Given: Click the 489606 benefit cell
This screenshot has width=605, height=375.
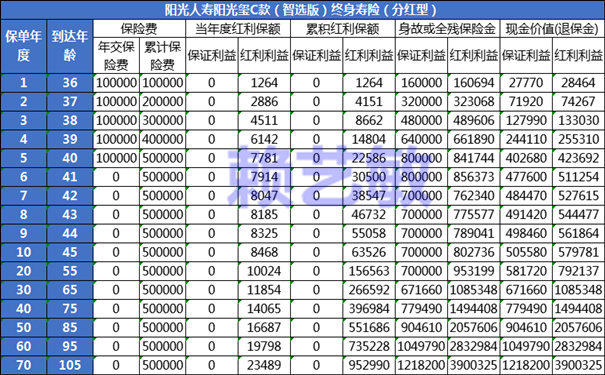Looking at the screenshot, I should (474, 120).
